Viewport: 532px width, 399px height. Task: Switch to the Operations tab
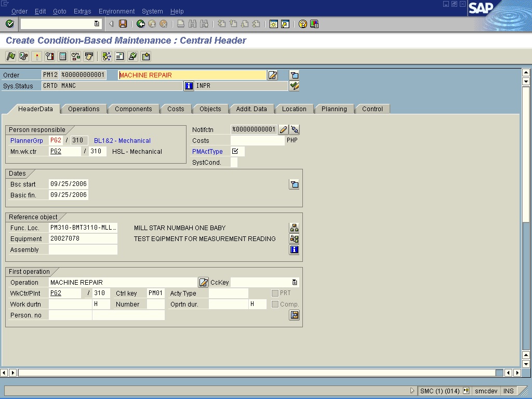point(84,109)
